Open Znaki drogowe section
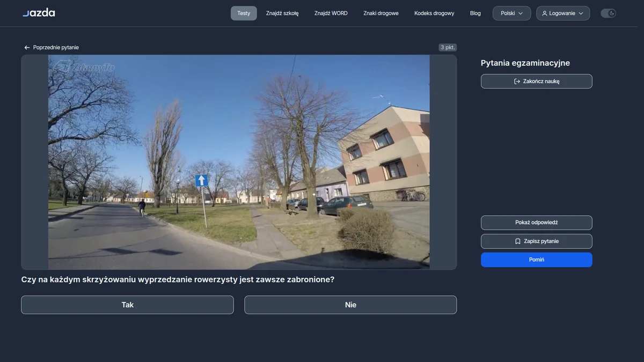This screenshot has width=644, height=362. (x=381, y=13)
